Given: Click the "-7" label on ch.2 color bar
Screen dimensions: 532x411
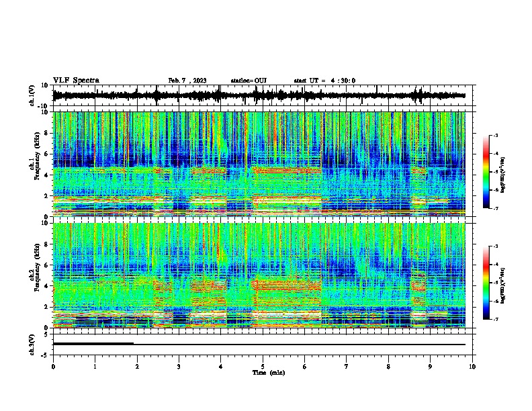Looking at the screenshot, I should [x=496, y=320].
